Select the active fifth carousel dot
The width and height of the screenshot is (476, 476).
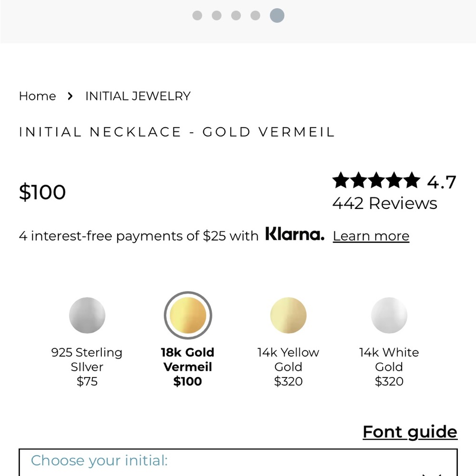coord(277,16)
